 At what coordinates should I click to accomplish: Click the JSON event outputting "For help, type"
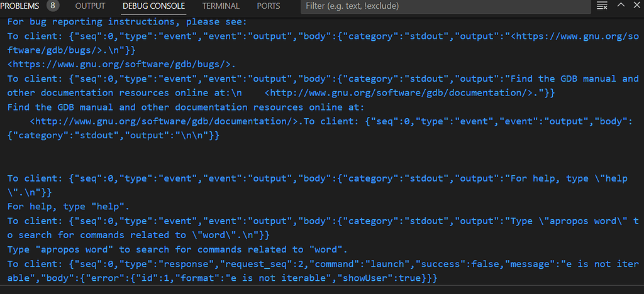[318, 185]
